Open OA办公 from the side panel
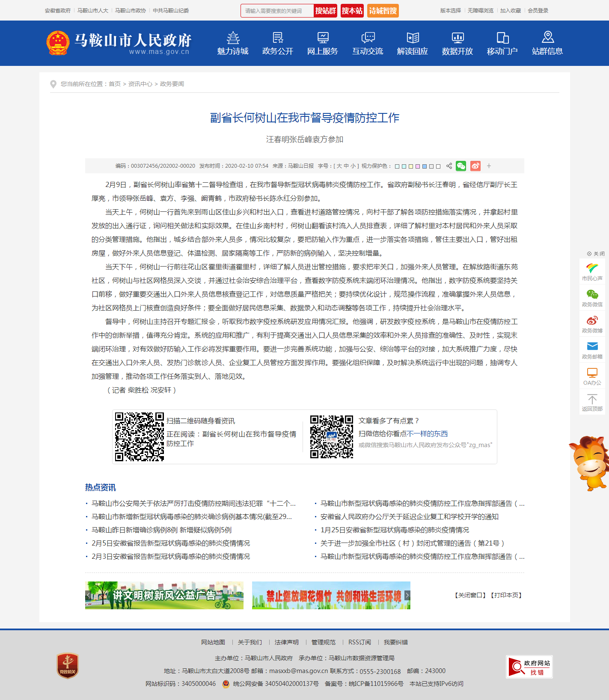The height and width of the screenshot is (700, 609). point(592,376)
